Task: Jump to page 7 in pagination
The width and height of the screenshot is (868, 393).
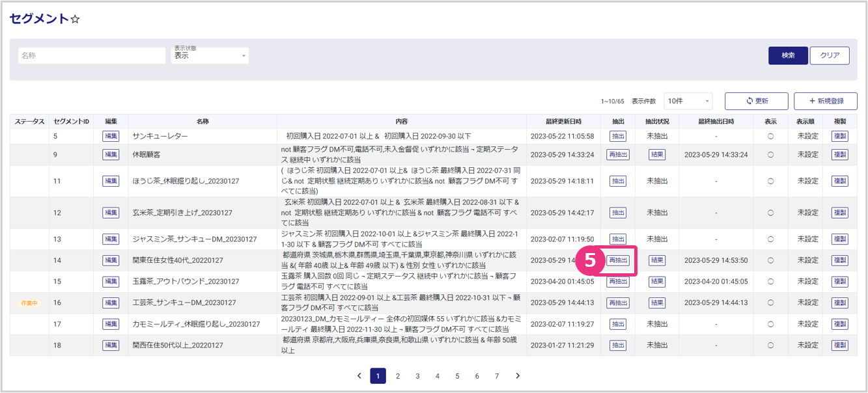Action: coord(497,376)
